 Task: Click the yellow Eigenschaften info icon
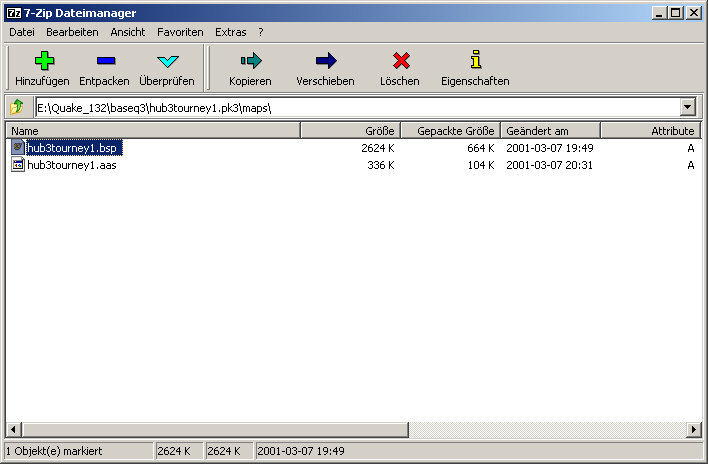pos(475,59)
